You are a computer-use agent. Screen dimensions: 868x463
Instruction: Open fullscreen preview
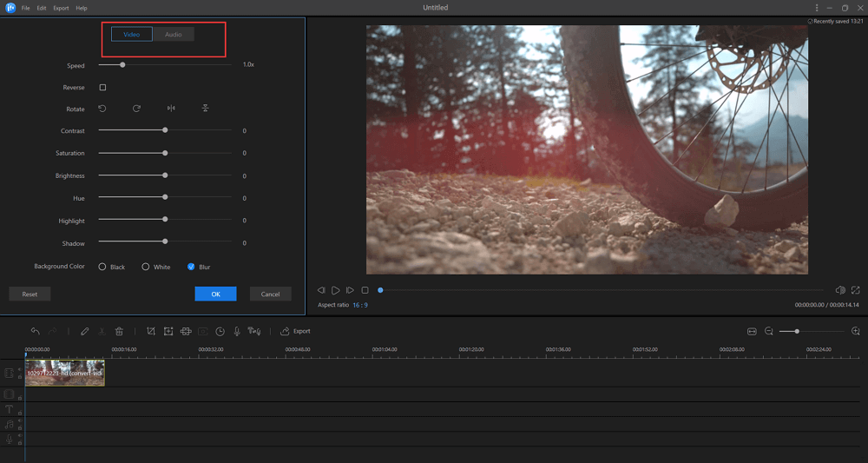point(855,290)
